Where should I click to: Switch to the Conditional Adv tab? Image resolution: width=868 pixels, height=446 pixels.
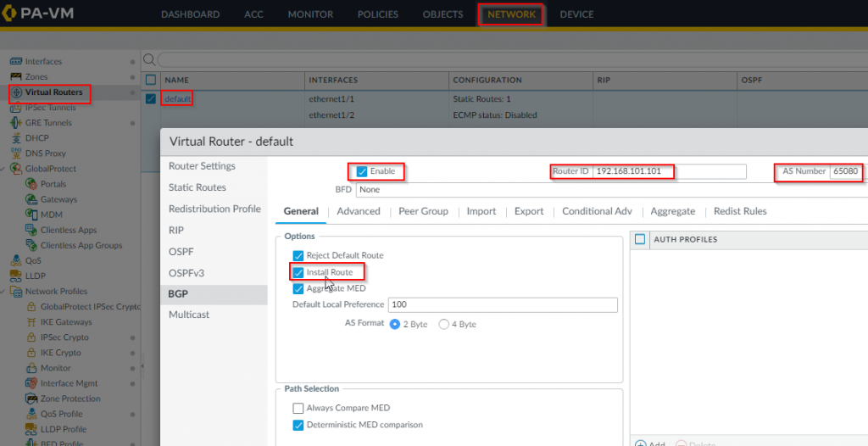pos(598,211)
